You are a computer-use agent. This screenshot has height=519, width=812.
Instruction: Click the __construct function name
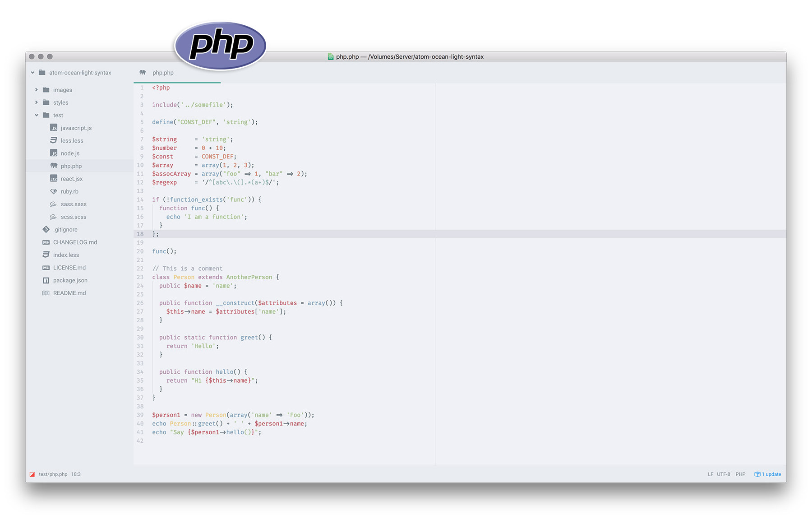235,303
